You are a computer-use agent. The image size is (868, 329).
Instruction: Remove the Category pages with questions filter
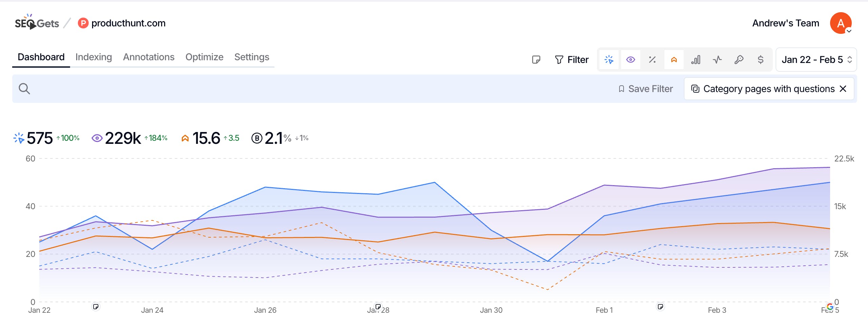coord(843,89)
